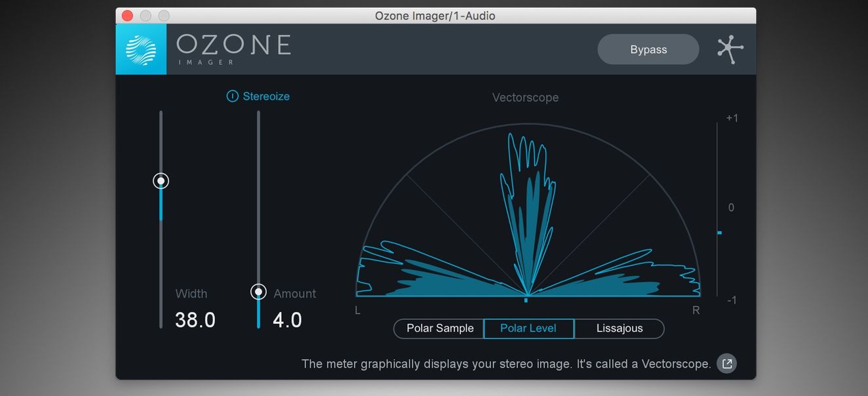Close the Ozone Imager window
This screenshot has width=868, height=396.
coord(127,16)
